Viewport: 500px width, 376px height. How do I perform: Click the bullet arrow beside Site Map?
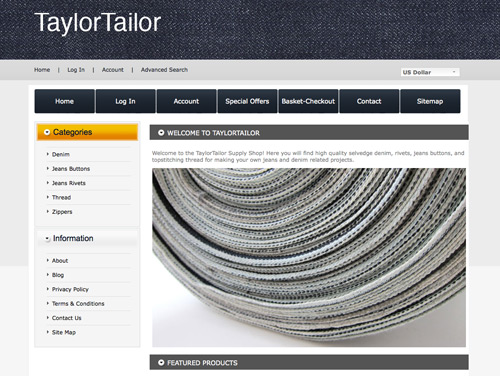tap(48, 332)
